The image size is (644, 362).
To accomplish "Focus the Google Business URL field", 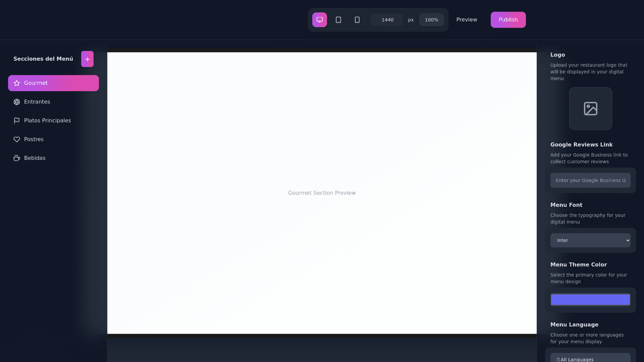I will tap(590, 180).
